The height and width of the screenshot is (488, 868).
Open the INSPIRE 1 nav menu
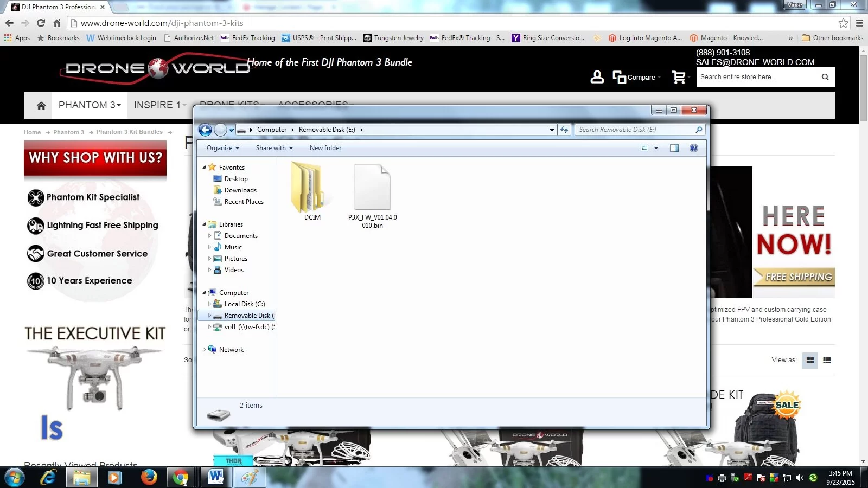point(160,105)
